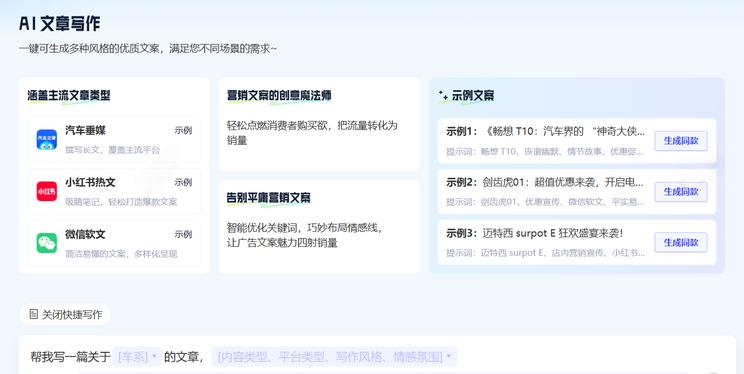Click 提示词 line under 示例1

tap(545, 152)
